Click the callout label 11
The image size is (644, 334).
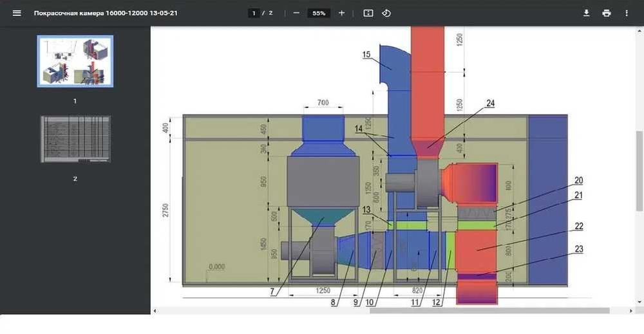[x=415, y=303]
